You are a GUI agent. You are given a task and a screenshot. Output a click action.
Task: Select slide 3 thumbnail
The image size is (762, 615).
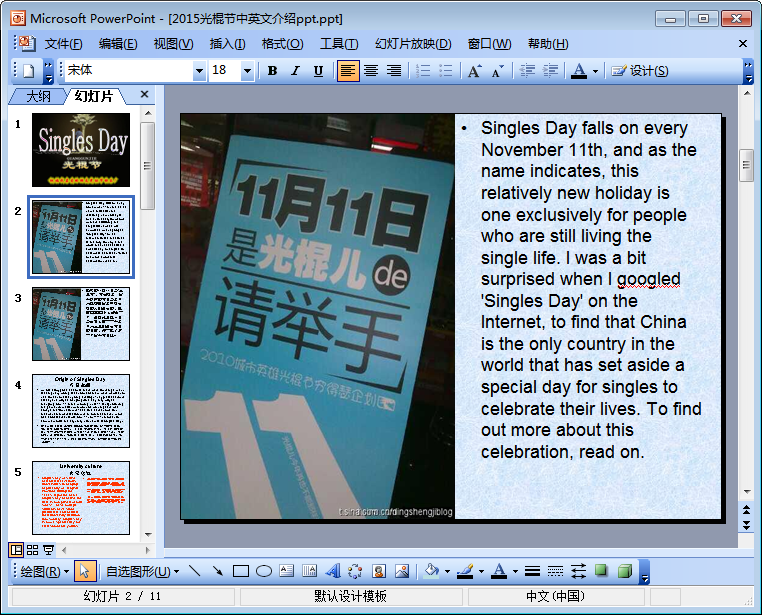[x=81, y=324]
